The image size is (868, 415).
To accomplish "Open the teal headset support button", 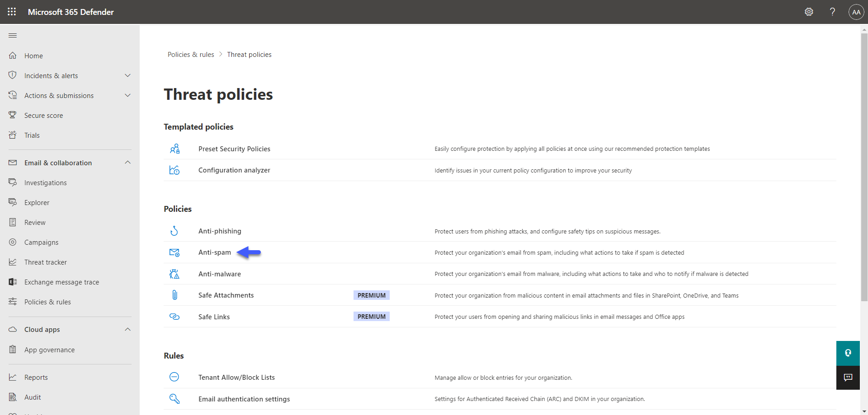I will tap(848, 353).
